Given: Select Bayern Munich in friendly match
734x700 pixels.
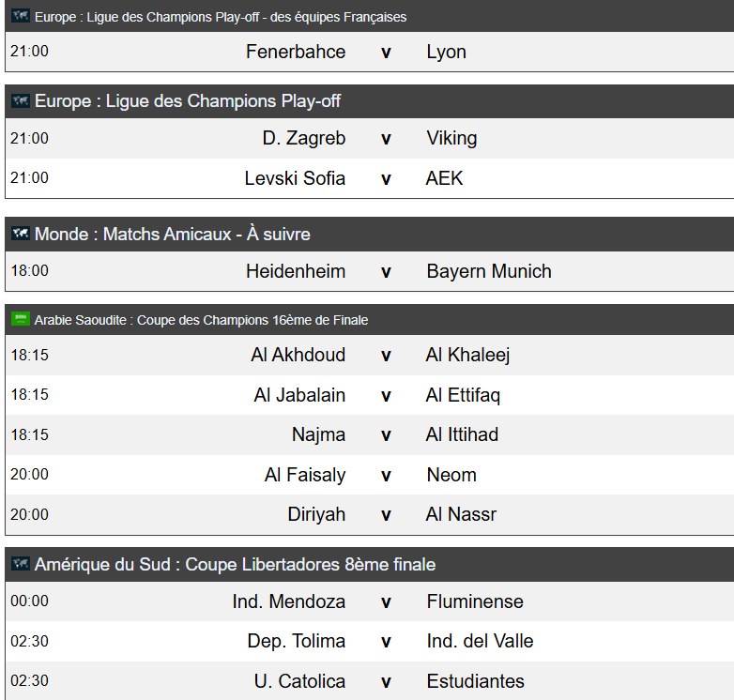Looking at the screenshot, I should 489,271.
